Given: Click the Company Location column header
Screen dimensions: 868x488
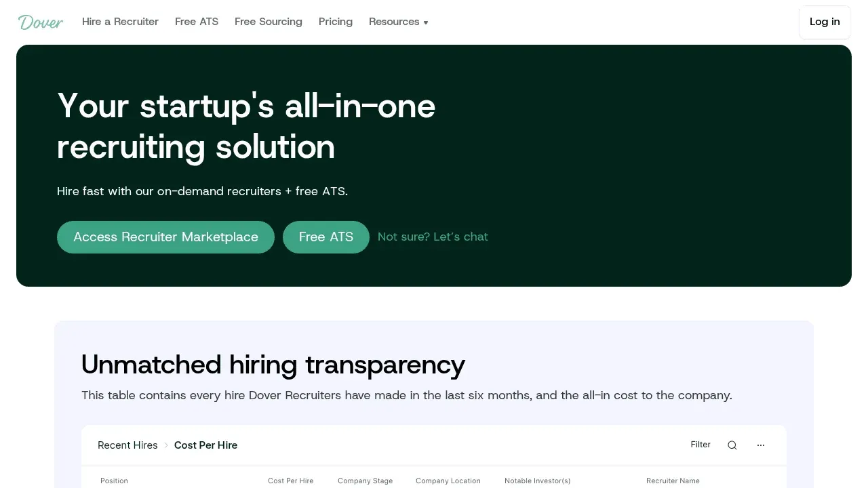Looking at the screenshot, I should [448, 481].
